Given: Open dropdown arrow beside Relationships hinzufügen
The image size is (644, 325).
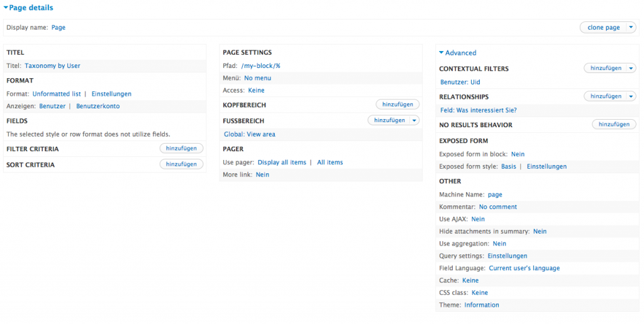Looking at the screenshot, I should click(x=631, y=96).
